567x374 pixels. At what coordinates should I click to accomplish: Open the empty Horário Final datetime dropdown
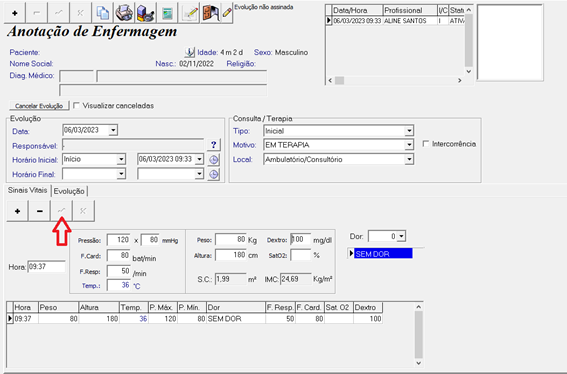pos(199,174)
